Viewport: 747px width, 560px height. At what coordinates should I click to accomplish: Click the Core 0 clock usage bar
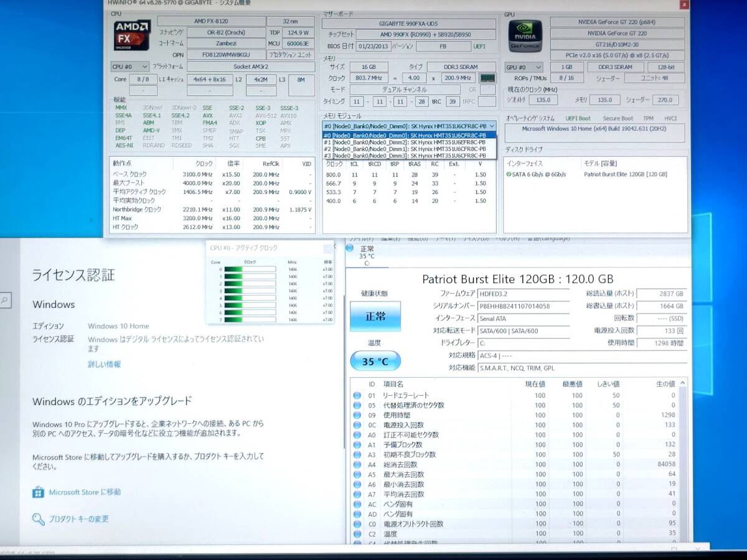pyautogui.click(x=250, y=269)
